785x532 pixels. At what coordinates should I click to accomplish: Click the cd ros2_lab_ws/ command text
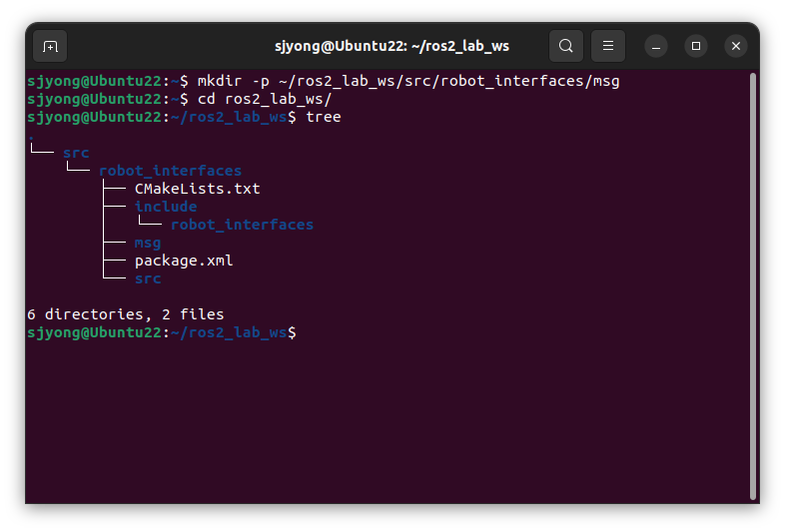pyautogui.click(x=265, y=99)
